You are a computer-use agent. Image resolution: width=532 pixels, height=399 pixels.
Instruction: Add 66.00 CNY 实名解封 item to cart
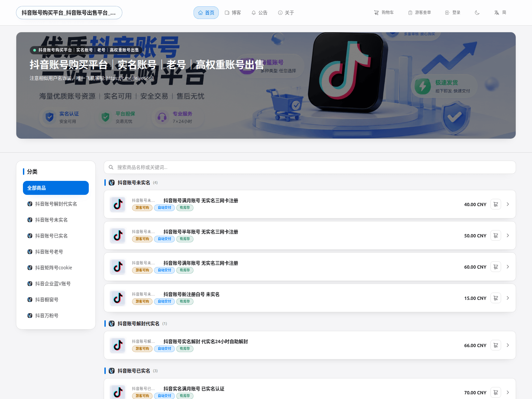point(495,345)
